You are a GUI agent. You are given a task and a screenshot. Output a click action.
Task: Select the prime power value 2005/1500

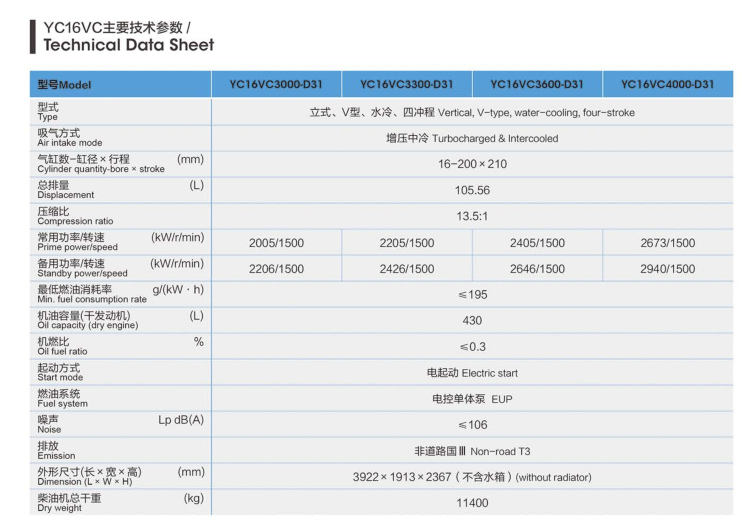pyautogui.click(x=276, y=243)
